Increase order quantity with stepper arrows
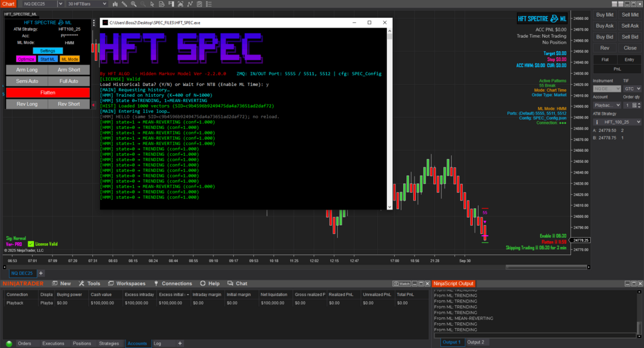 pyautogui.click(x=639, y=104)
